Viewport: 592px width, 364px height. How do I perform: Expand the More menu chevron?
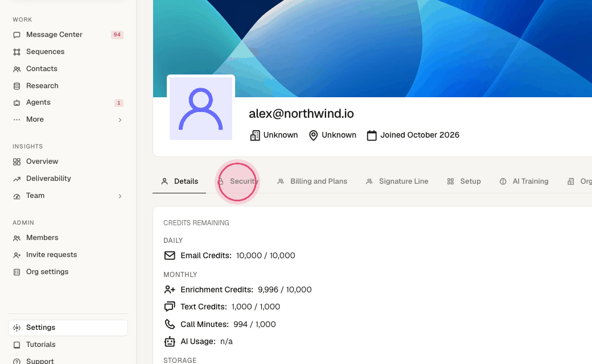click(120, 120)
